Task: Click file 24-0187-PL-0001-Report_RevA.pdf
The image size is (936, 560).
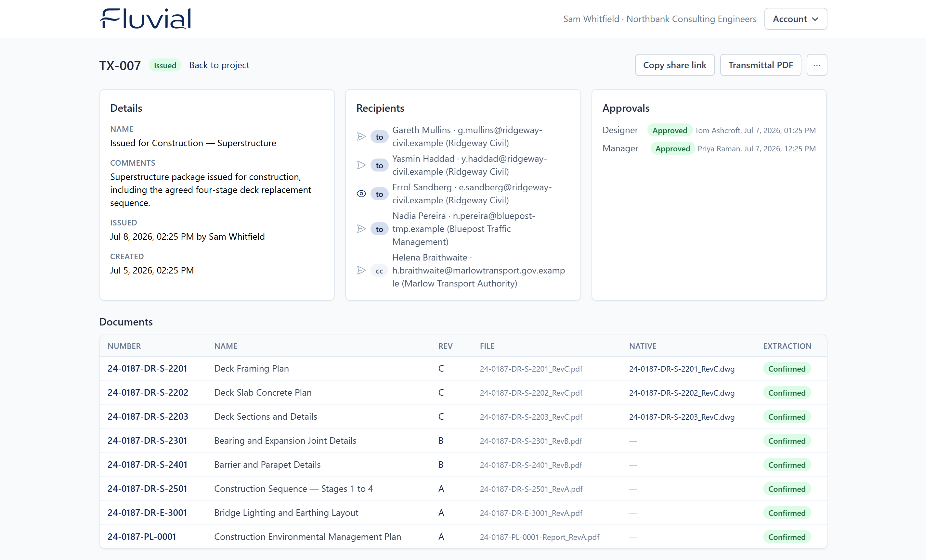Action: coord(539,537)
